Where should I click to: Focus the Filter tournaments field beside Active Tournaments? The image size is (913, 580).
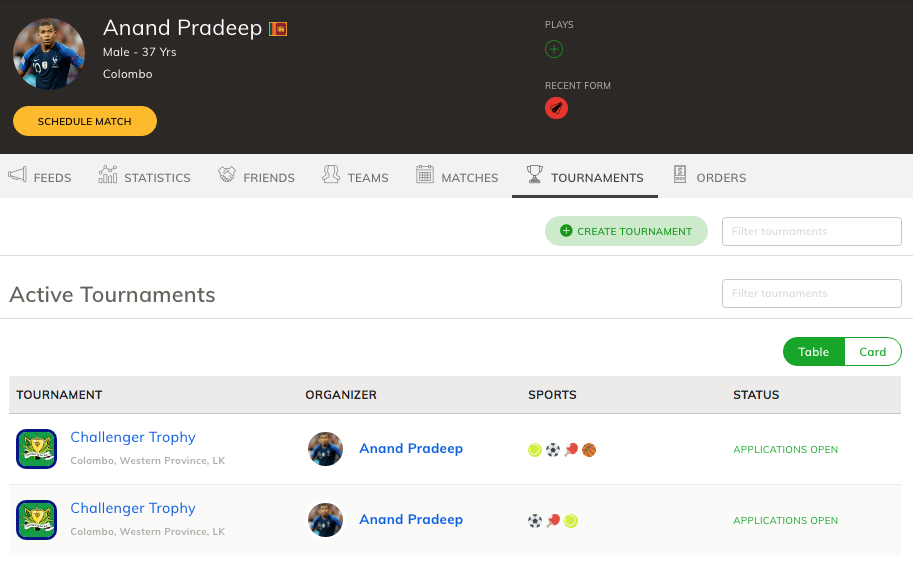pyautogui.click(x=811, y=293)
